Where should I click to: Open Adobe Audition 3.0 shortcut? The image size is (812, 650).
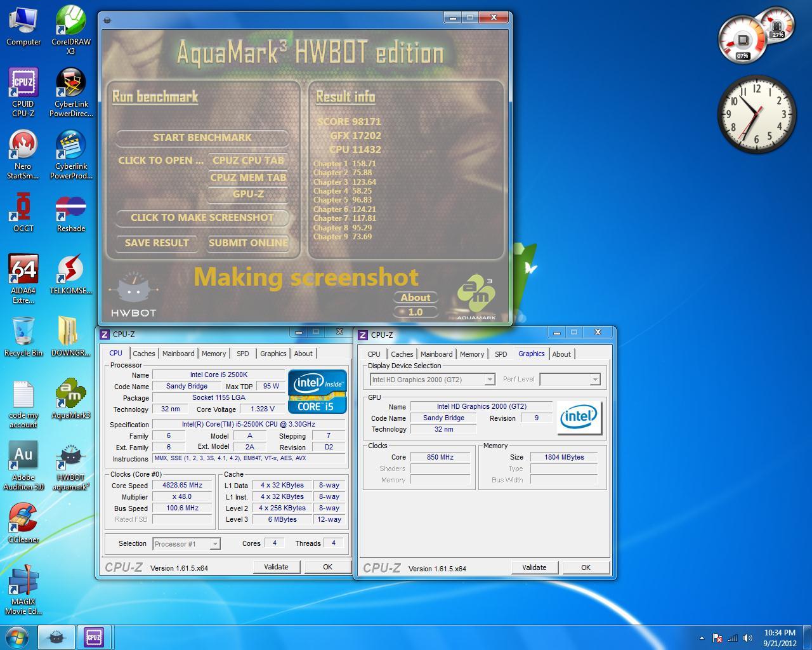click(23, 466)
